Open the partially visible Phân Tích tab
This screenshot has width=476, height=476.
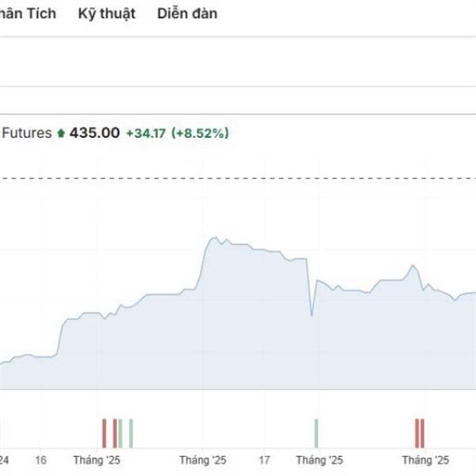point(28,13)
